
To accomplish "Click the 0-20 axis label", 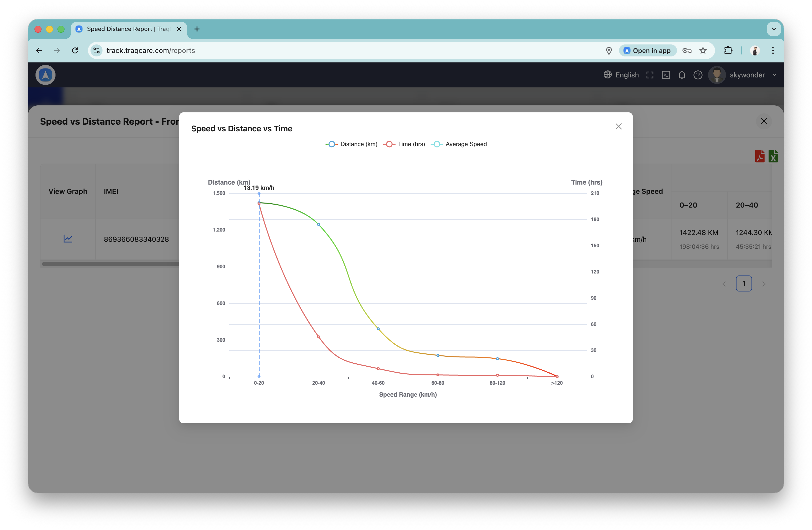I will [x=258, y=383].
